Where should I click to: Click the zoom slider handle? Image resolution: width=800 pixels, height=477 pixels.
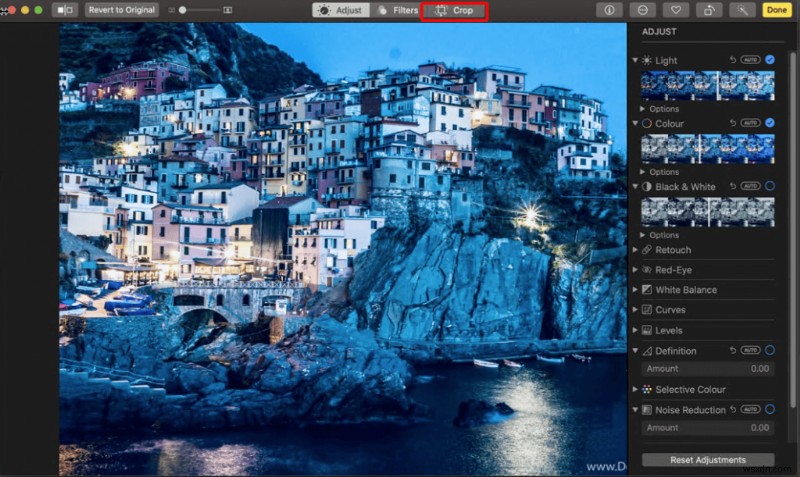click(x=182, y=10)
